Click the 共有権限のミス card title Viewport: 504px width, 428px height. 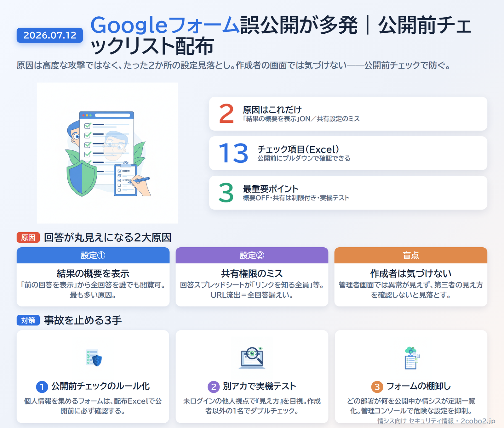(252, 273)
